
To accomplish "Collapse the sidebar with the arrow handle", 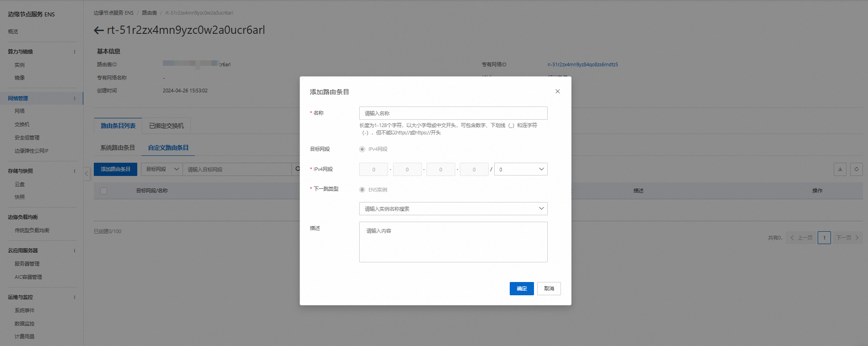I will coord(86,173).
